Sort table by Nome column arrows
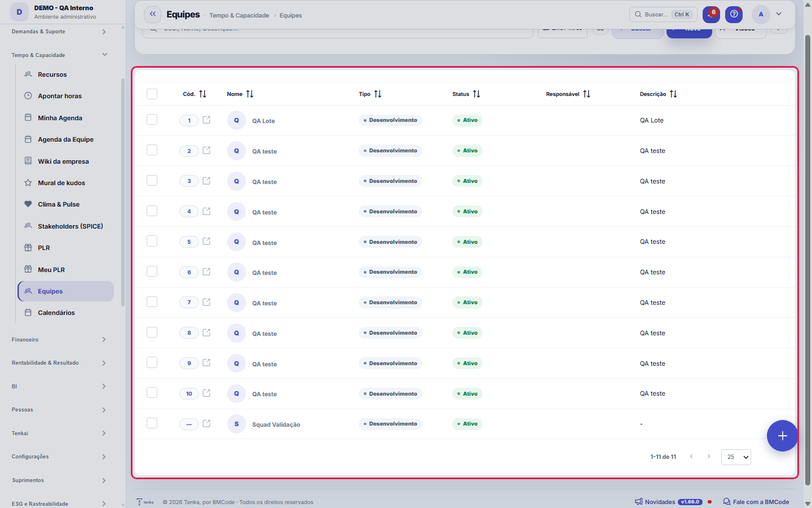 250,94
